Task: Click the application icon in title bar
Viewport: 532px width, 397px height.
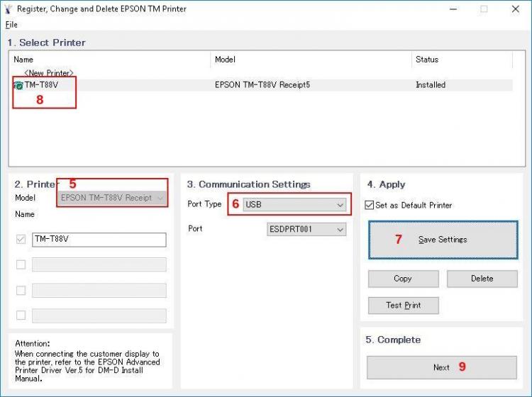Action: [8, 9]
